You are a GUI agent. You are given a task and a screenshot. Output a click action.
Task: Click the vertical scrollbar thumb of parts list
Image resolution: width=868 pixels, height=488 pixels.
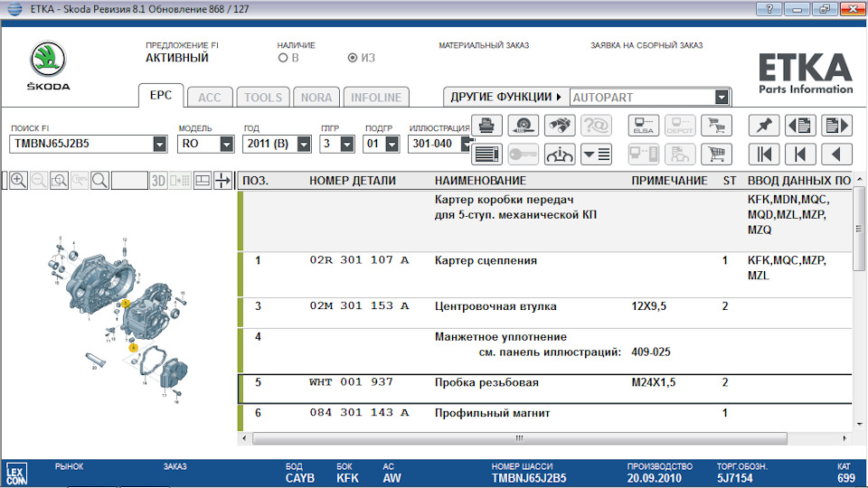[x=859, y=229]
